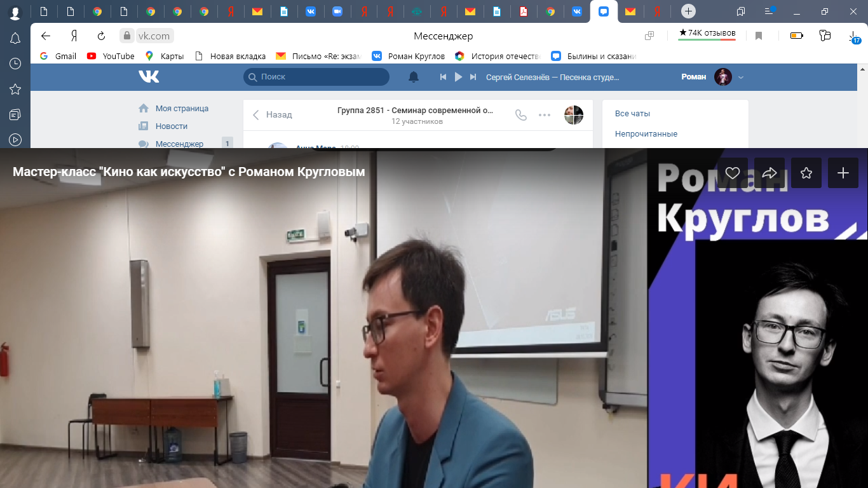Select the Непрочитанные filter
The height and width of the screenshot is (488, 868).
click(646, 134)
